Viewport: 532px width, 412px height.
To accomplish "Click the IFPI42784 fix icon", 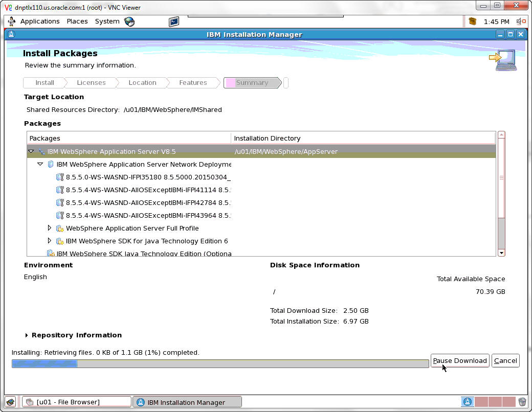I will (x=60, y=203).
